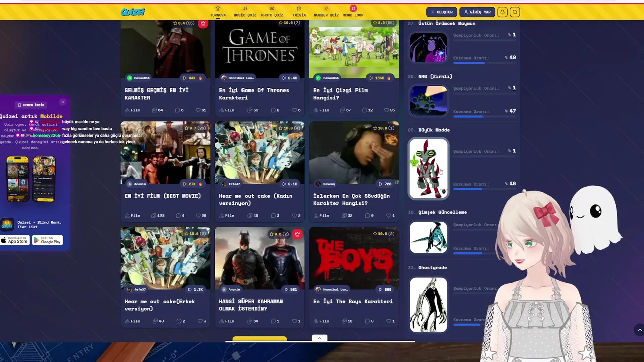Click the 581 play count badge
Viewport: 644px width, 362px height.
pyautogui.click(x=290, y=289)
